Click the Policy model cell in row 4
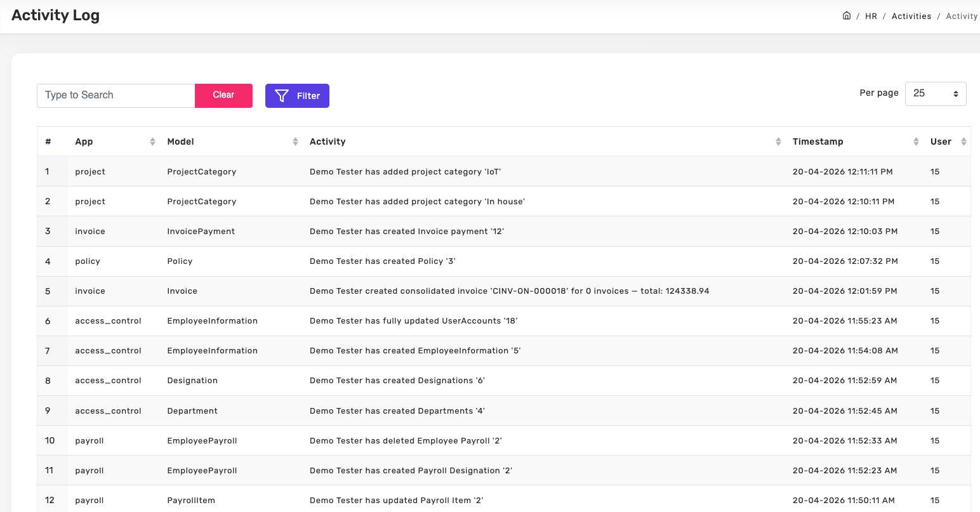The image size is (980, 512). [180, 261]
